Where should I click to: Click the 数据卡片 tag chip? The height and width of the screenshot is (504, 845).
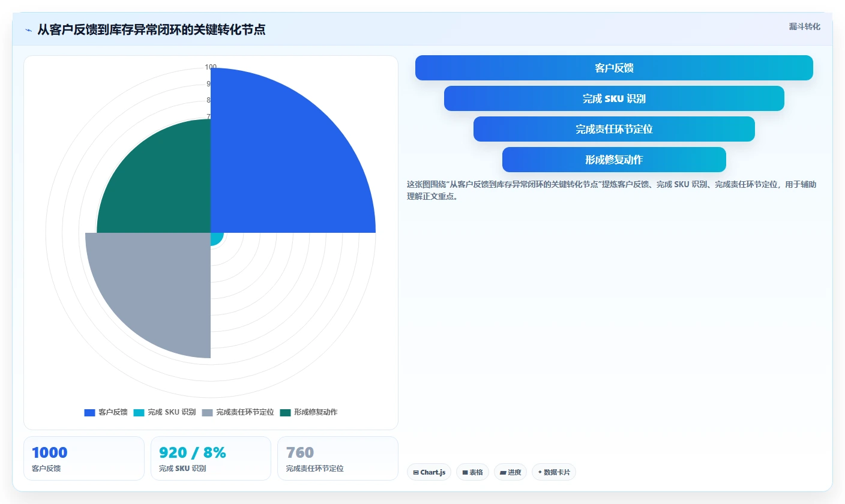coord(554,472)
